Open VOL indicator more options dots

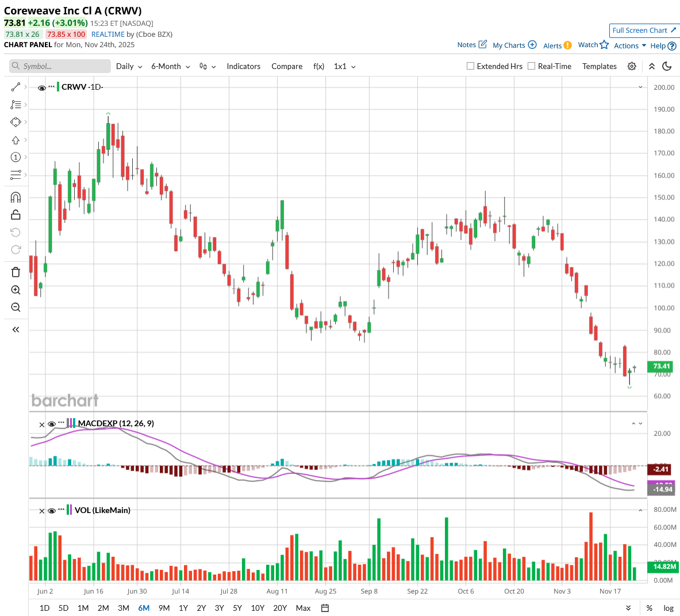61,510
